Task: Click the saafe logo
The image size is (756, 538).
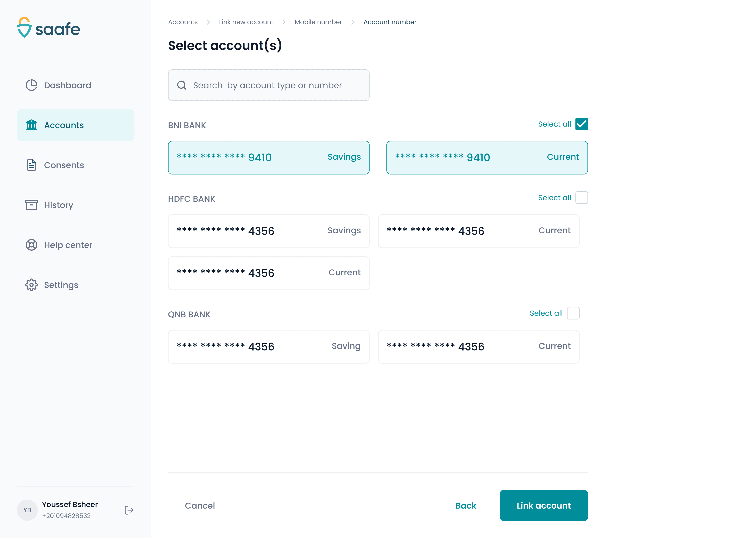Action: click(49, 28)
